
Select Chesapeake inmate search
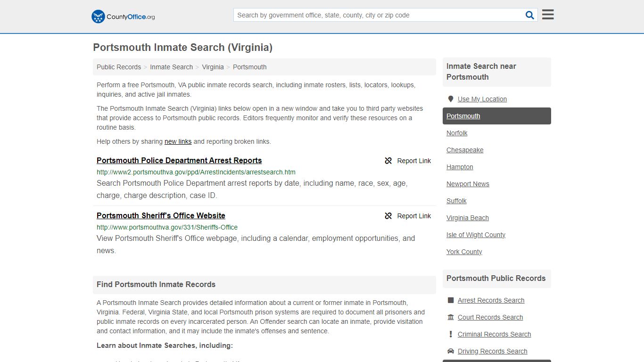pos(465,150)
